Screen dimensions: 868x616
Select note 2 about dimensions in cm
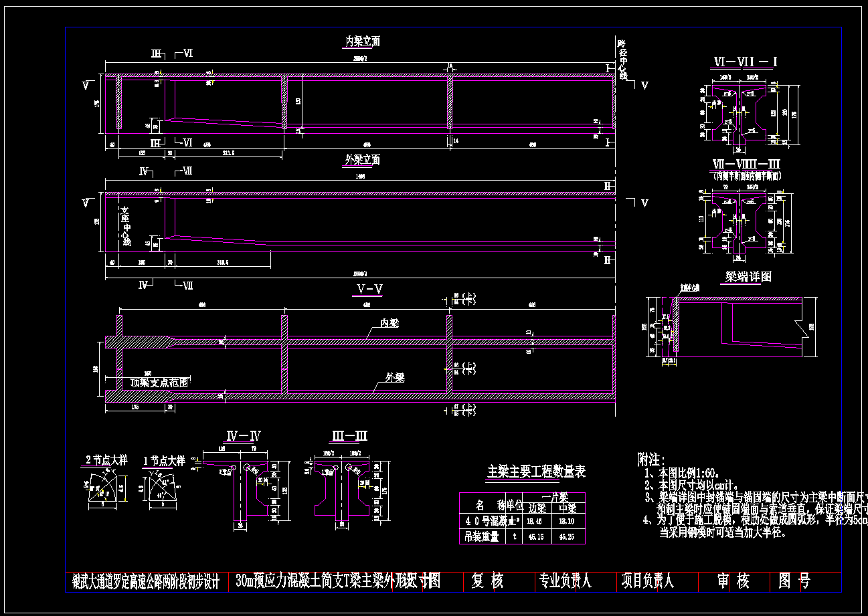(691, 486)
